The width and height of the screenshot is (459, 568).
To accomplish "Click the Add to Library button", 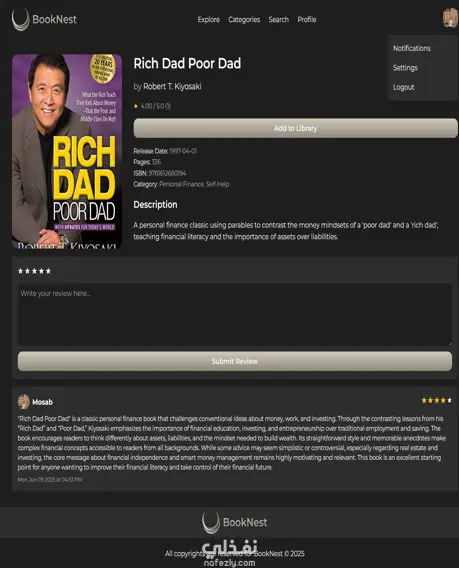I will [295, 128].
